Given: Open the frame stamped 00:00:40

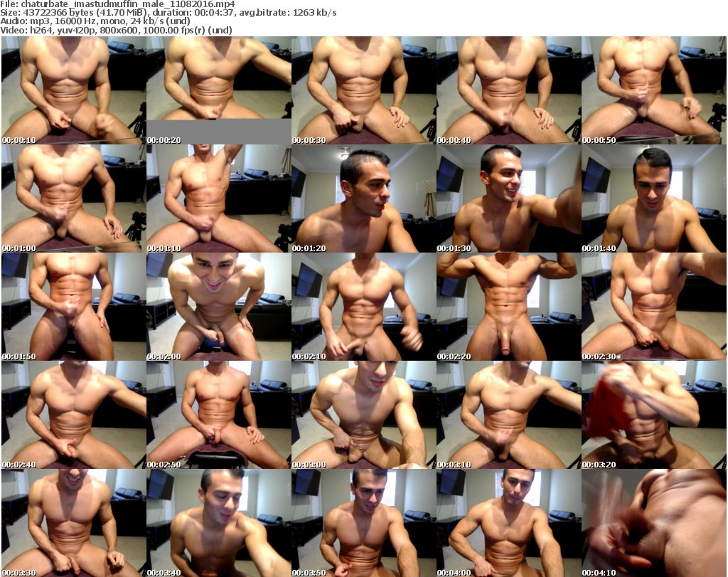Looking at the screenshot, I should click(x=508, y=90).
